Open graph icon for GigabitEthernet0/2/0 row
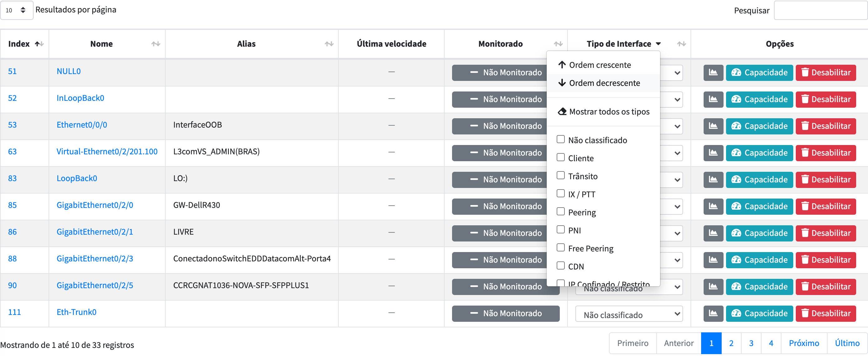 tap(713, 206)
